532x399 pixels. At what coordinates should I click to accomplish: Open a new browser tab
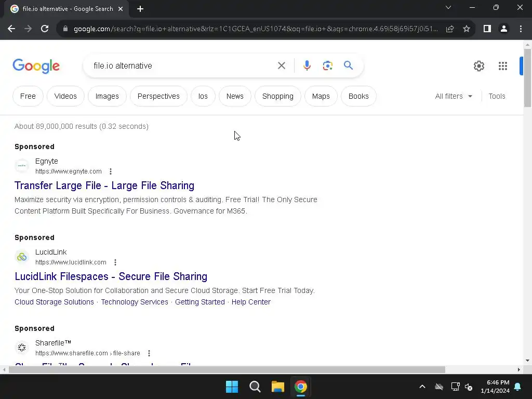tap(140, 9)
